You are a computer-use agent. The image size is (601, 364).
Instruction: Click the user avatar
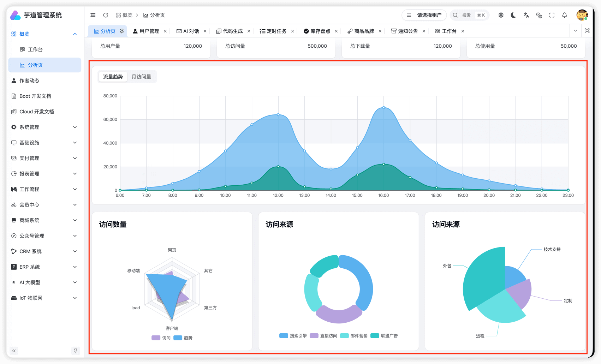pos(582,15)
